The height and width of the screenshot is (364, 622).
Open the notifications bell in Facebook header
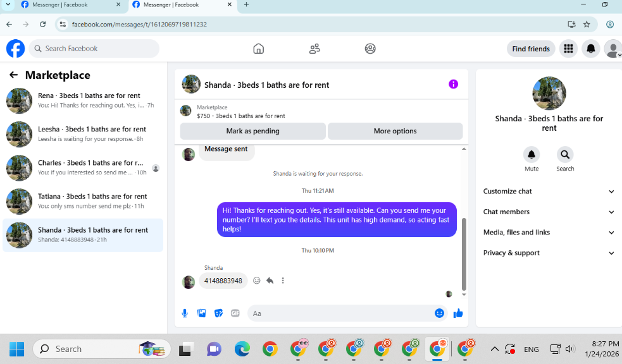pos(590,49)
